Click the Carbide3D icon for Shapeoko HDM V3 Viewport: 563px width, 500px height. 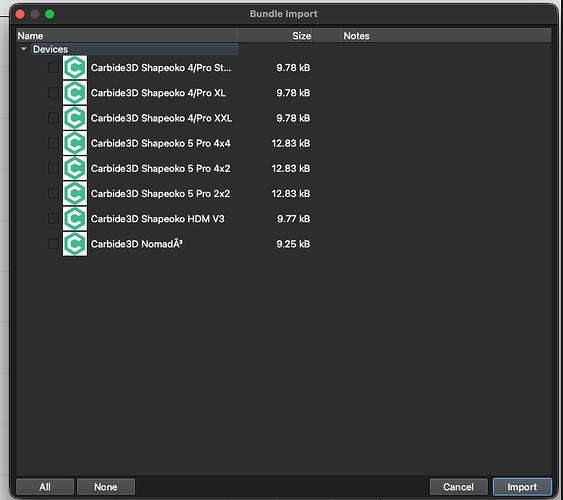click(x=75, y=218)
